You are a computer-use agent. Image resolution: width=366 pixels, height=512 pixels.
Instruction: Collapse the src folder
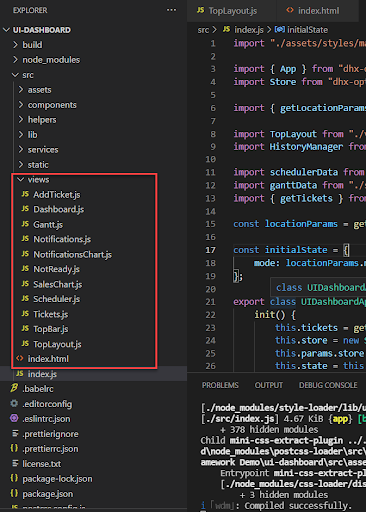(x=15, y=75)
